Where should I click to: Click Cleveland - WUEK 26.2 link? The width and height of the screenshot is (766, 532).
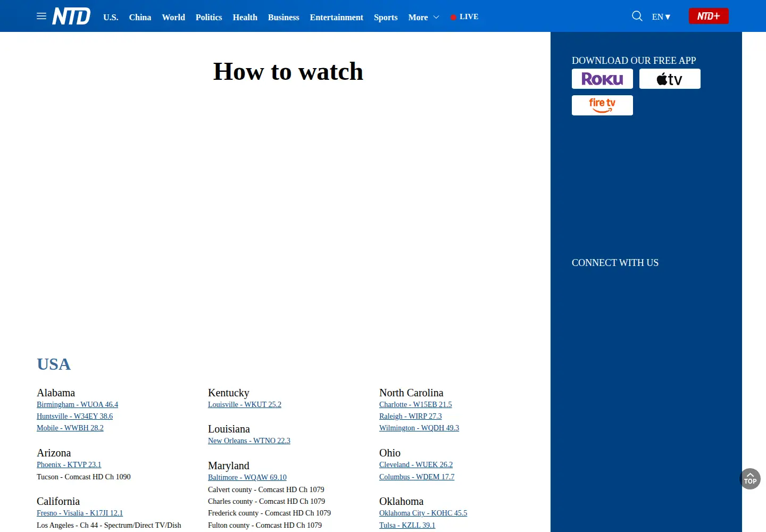click(416, 465)
